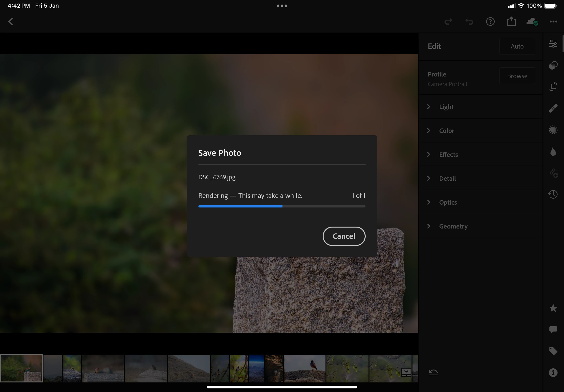The height and width of the screenshot is (392, 564).
Task: Tap the Share export icon
Action: coord(511,21)
